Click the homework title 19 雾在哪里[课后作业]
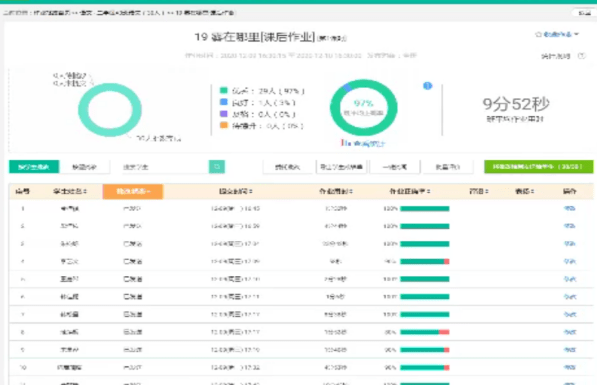The image size is (597, 385). [x=255, y=37]
